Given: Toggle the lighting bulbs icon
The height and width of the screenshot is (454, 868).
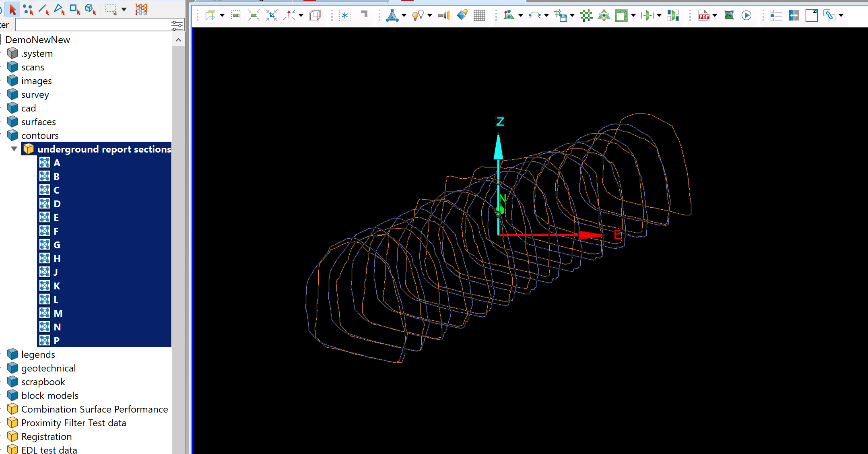Looking at the screenshot, I should (418, 16).
